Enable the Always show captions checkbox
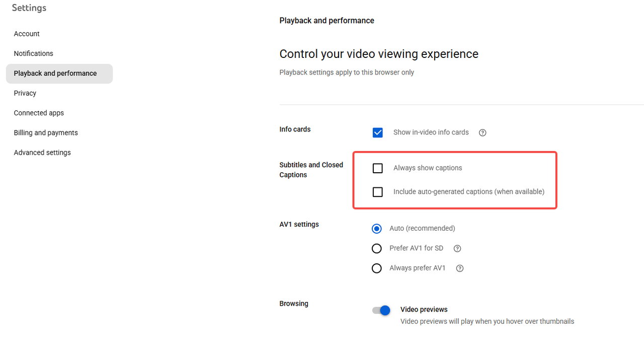The width and height of the screenshot is (644, 349). coord(378,168)
